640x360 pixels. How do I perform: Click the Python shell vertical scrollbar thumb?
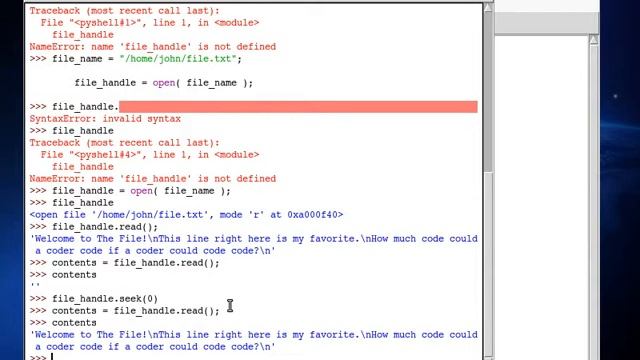[x=488, y=93]
